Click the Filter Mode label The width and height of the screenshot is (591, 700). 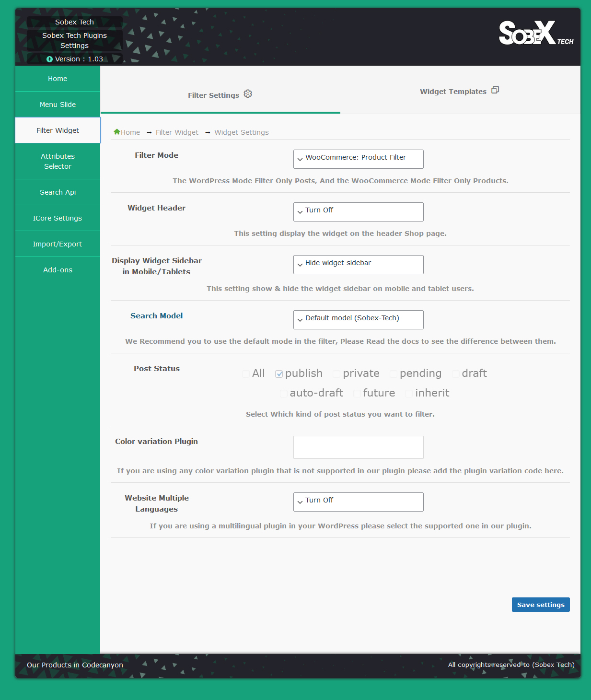157,155
